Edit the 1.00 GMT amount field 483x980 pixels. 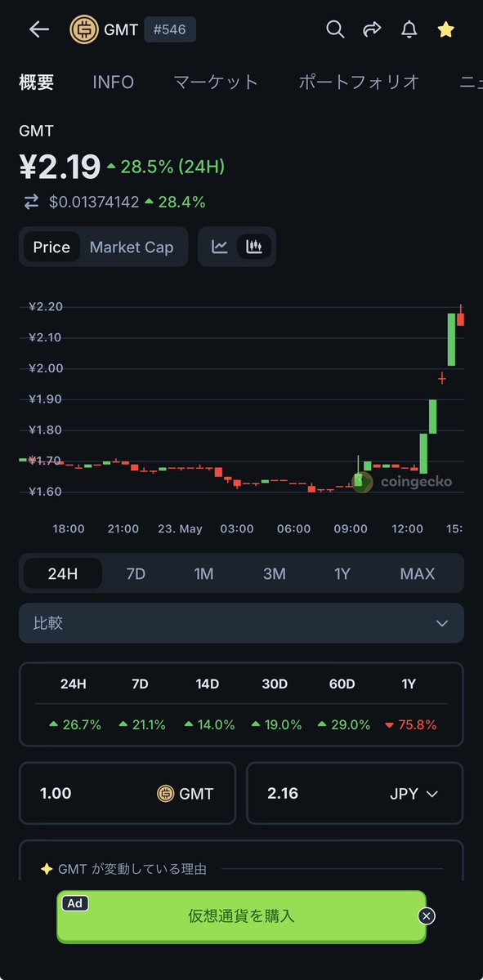[x=127, y=793]
